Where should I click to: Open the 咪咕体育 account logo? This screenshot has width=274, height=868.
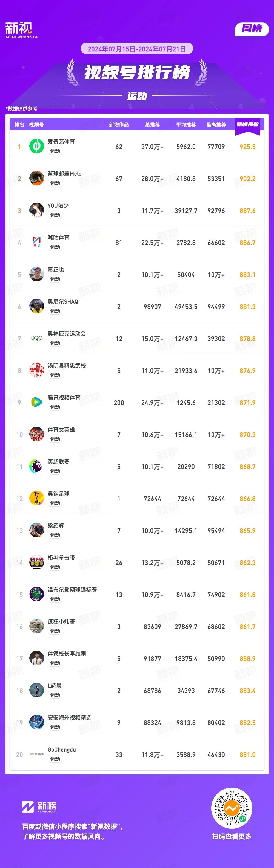pos(36,242)
